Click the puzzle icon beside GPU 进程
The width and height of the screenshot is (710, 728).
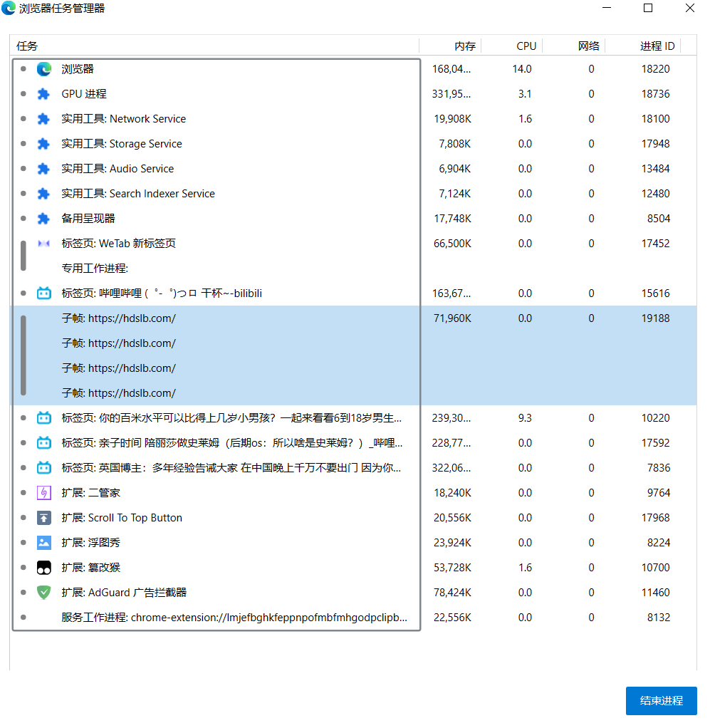pyautogui.click(x=44, y=94)
